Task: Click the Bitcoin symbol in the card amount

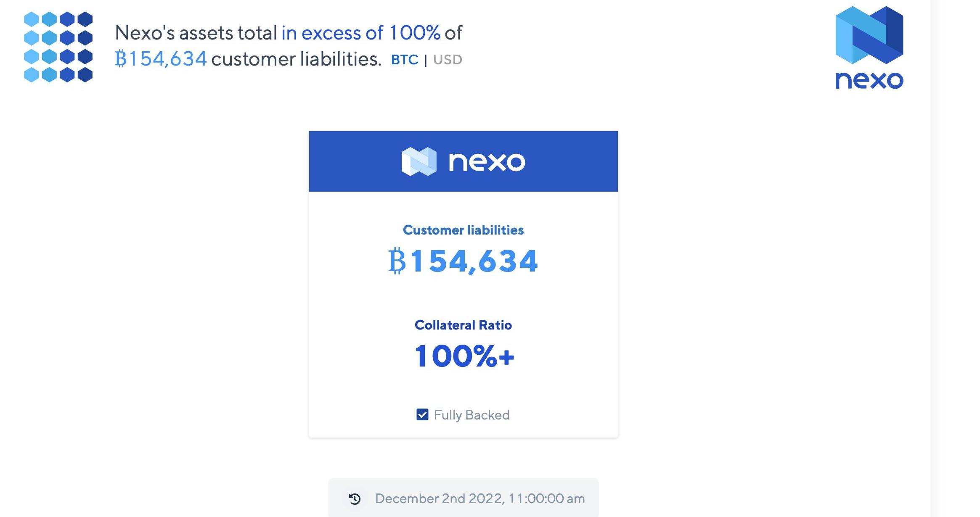Action: pos(397,261)
